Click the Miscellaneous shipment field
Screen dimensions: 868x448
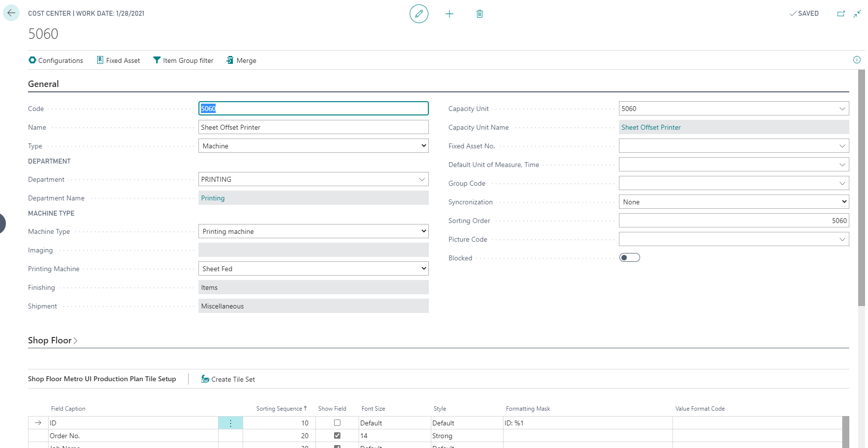point(313,306)
